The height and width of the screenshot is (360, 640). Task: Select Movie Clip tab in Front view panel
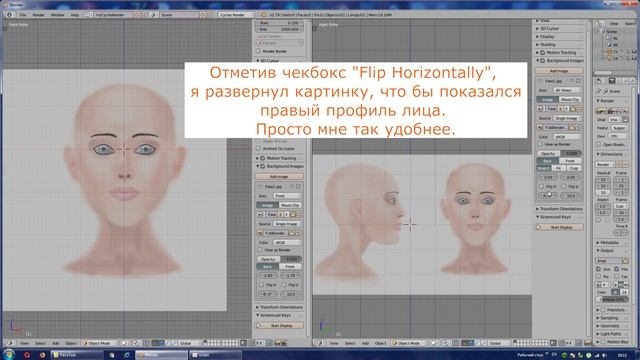coord(290,205)
